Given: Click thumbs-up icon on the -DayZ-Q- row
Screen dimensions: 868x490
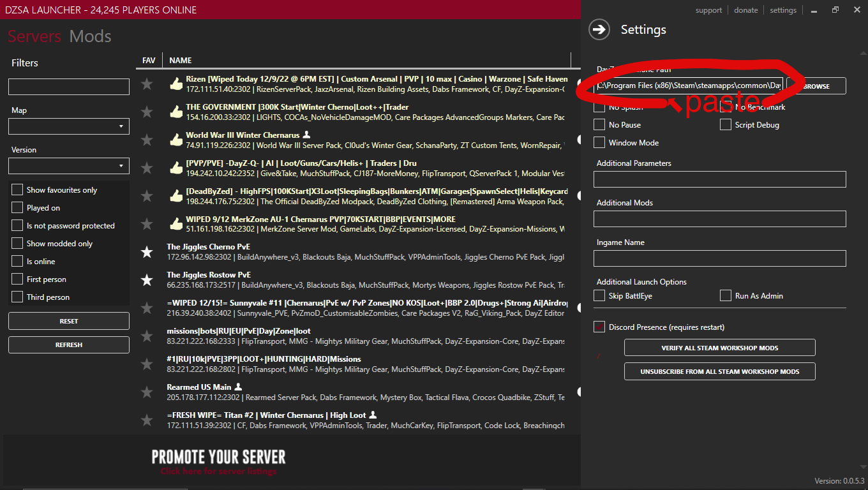Looking at the screenshot, I should pyautogui.click(x=176, y=168).
